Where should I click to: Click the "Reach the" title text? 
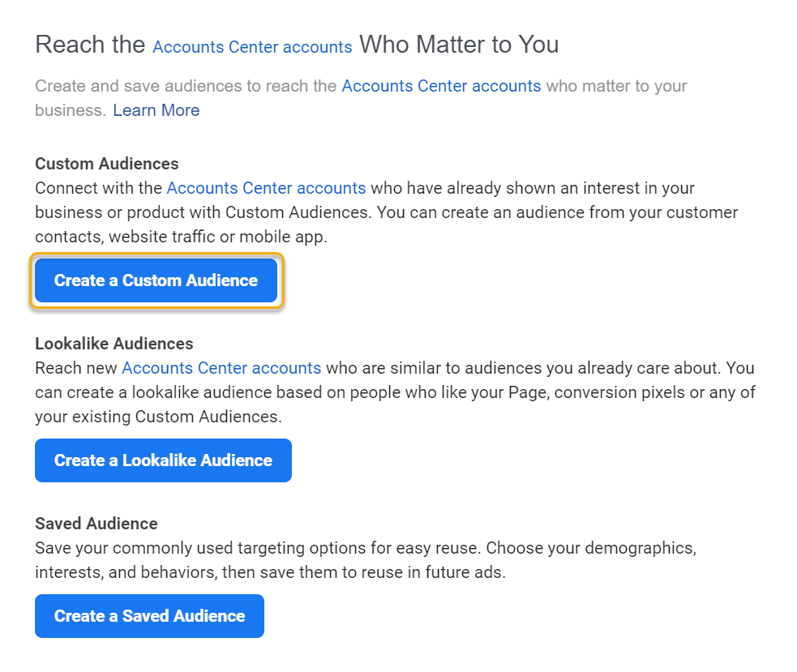tap(90, 45)
